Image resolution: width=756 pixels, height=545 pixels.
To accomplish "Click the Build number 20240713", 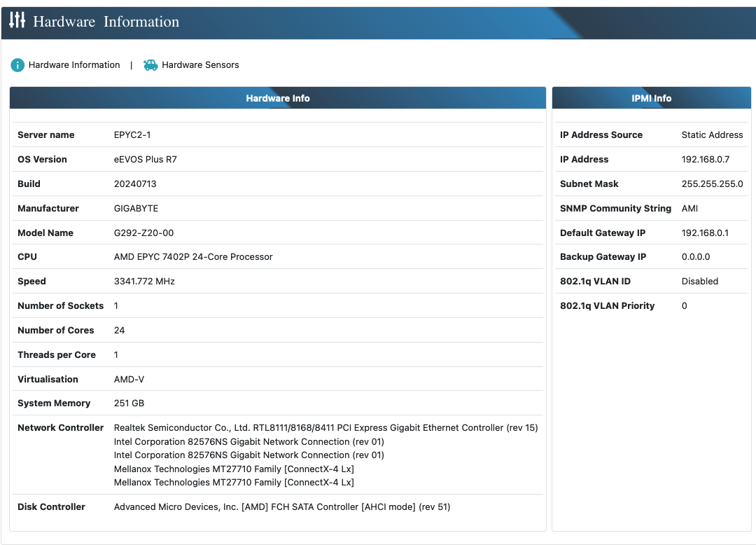I will [x=135, y=184].
